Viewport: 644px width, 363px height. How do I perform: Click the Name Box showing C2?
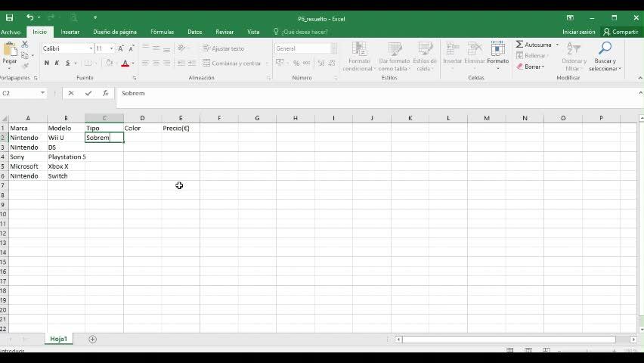20,93
